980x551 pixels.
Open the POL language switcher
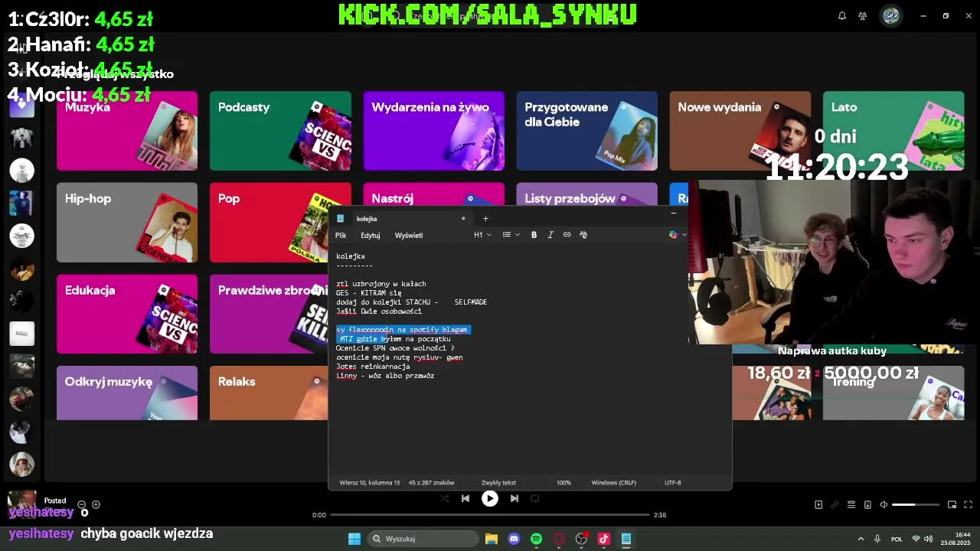click(897, 539)
